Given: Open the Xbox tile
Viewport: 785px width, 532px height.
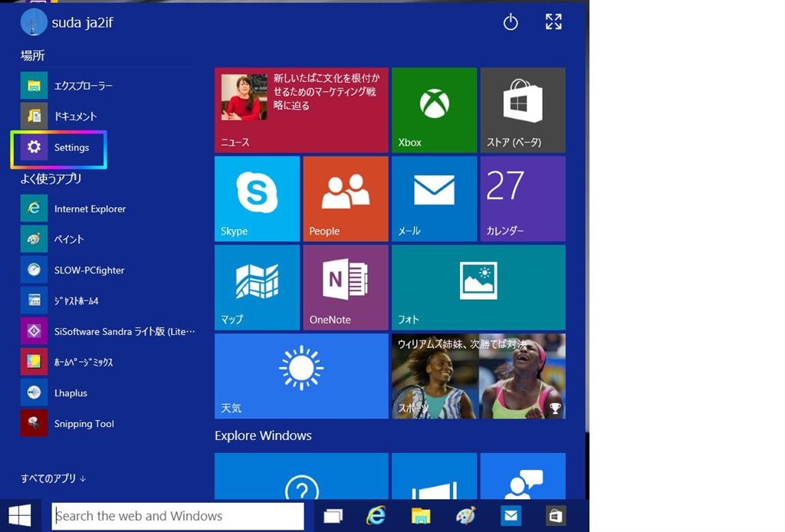Looking at the screenshot, I should pos(434,110).
